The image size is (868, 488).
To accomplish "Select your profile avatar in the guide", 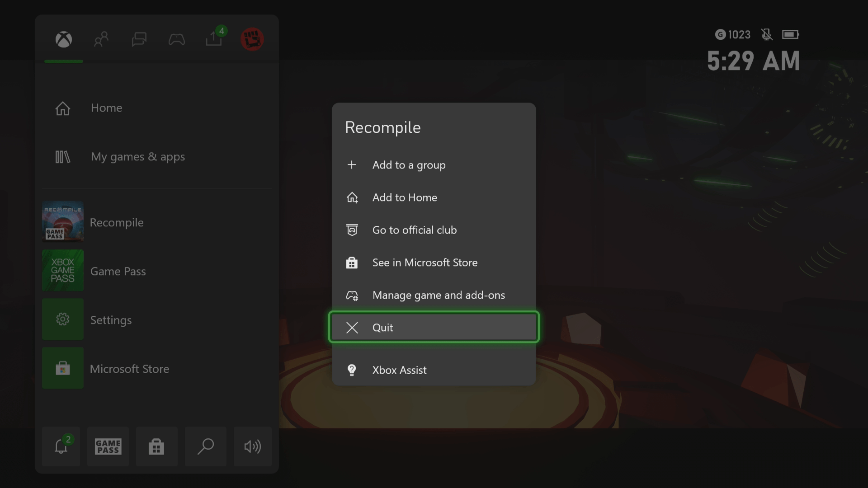I will coord(252,39).
